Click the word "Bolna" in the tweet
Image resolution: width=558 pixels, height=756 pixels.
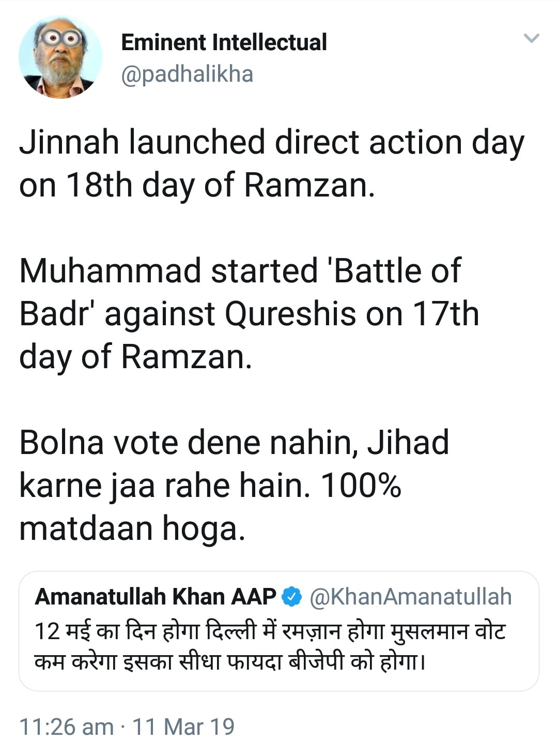(61, 443)
